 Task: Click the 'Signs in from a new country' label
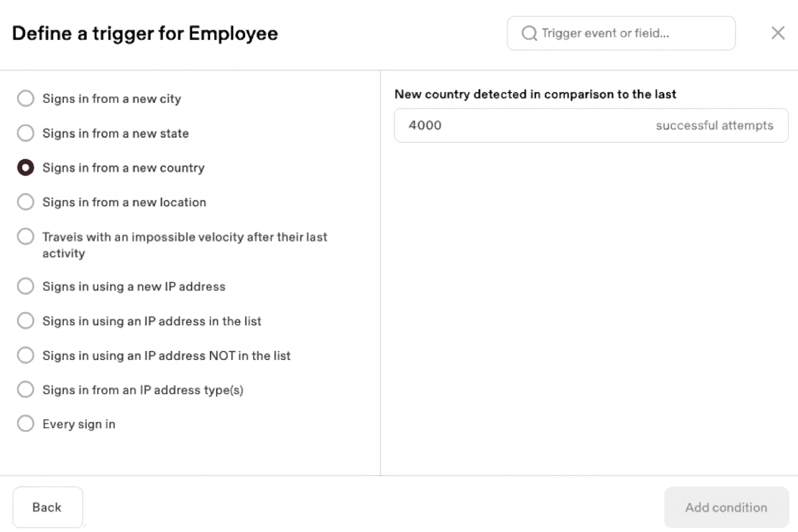[x=124, y=168]
